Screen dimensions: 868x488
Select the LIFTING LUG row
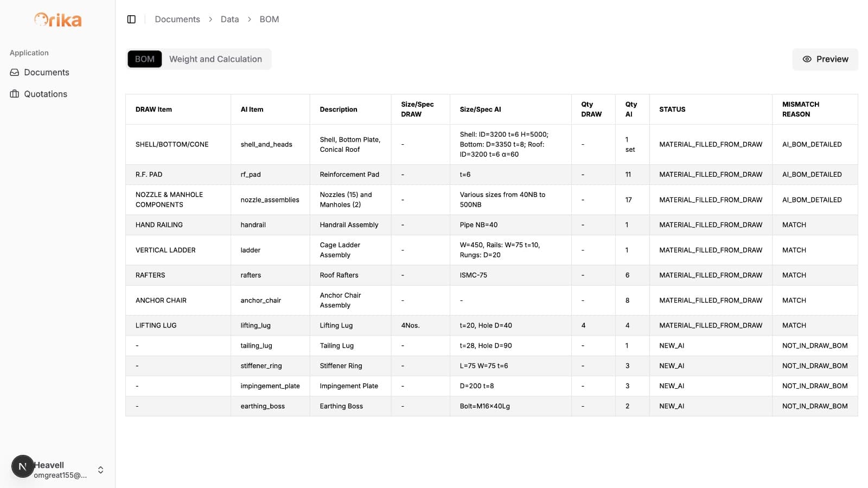(x=156, y=326)
